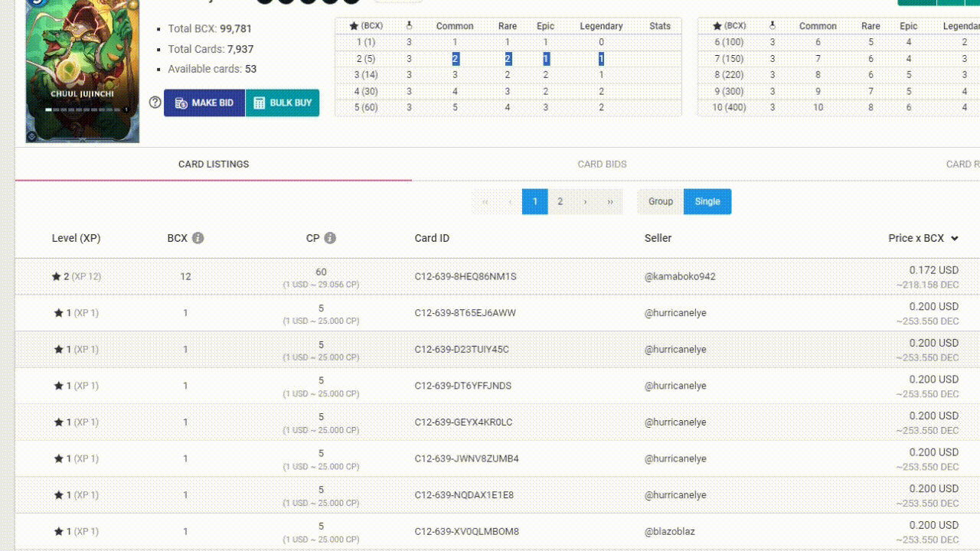Jump to the last listings page arrow
Viewport: 980px width, 551px height.
610,202
